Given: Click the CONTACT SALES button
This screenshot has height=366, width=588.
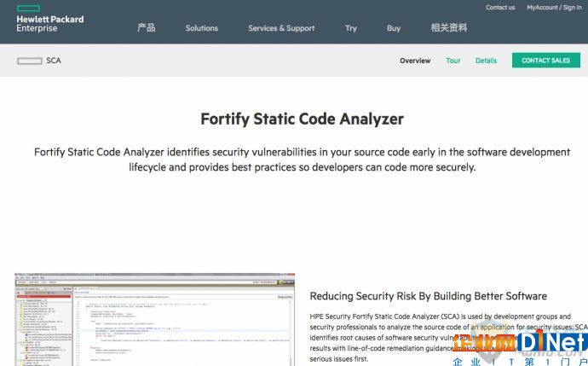Looking at the screenshot, I should click(x=546, y=60).
